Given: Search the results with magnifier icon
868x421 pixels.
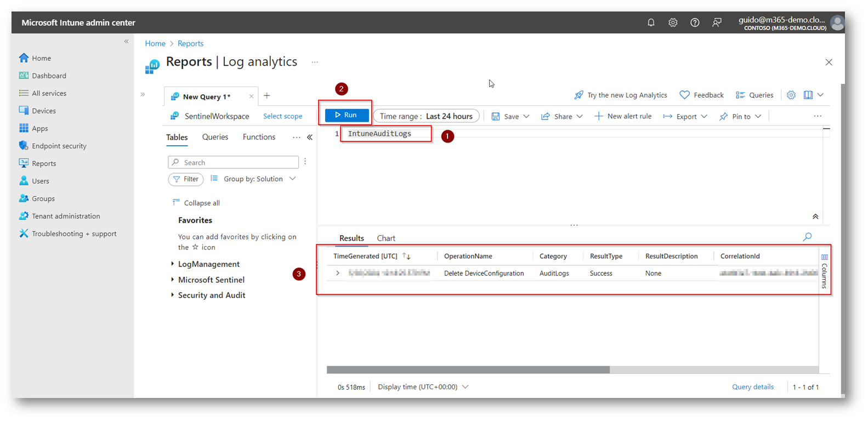Looking at the screenshot, I should click(807, 237).
